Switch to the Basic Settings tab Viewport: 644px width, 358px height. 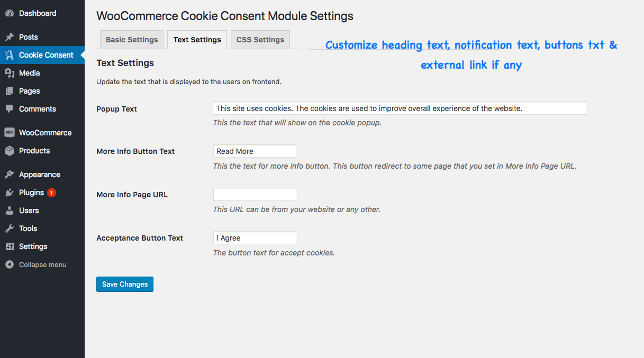point(131,39)
